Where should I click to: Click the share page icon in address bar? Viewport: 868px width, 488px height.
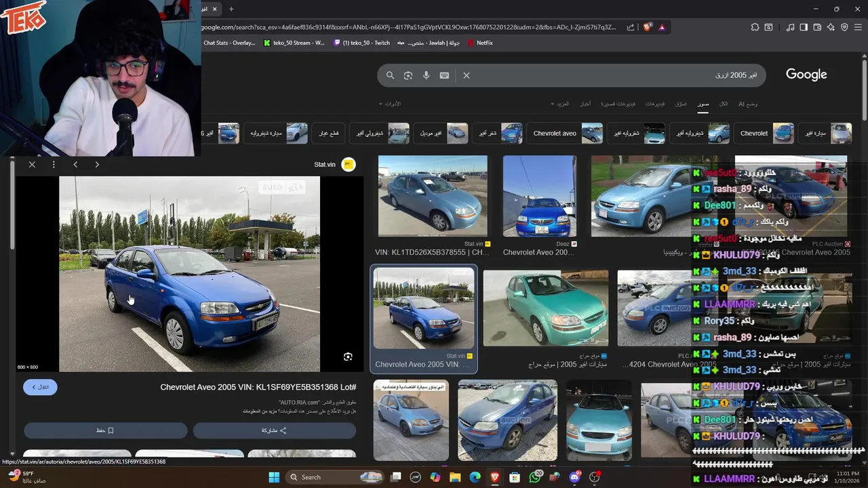point(631,27)
